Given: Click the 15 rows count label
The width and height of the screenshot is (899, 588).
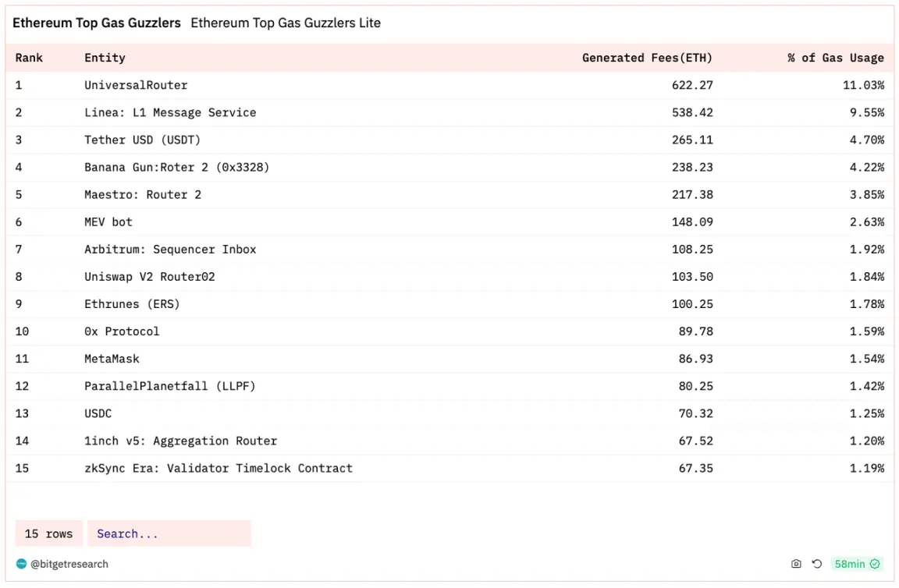Looking at the screenshot, I should 48,533.
